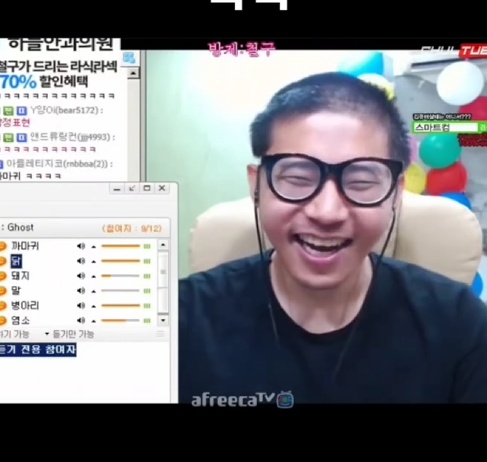Expand the small triangle next to 닭 volume
The height and width of the screenshot is (462, 487).
click(94, 262)
